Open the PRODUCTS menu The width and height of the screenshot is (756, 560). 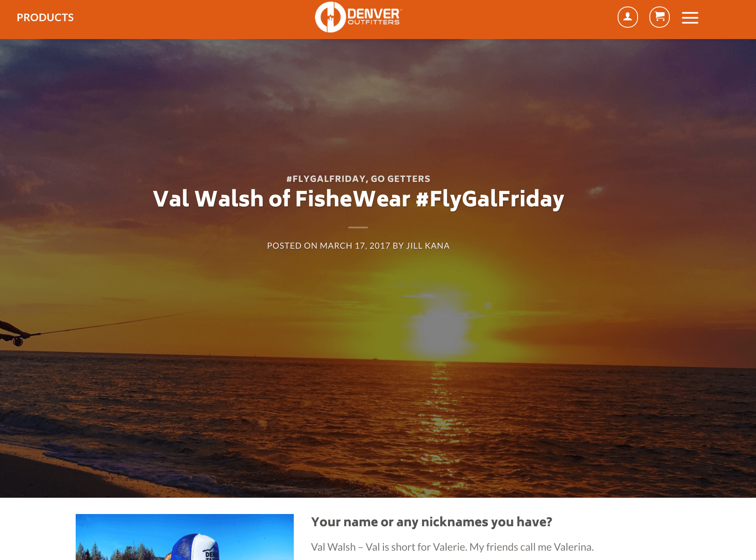click(45, 17)
